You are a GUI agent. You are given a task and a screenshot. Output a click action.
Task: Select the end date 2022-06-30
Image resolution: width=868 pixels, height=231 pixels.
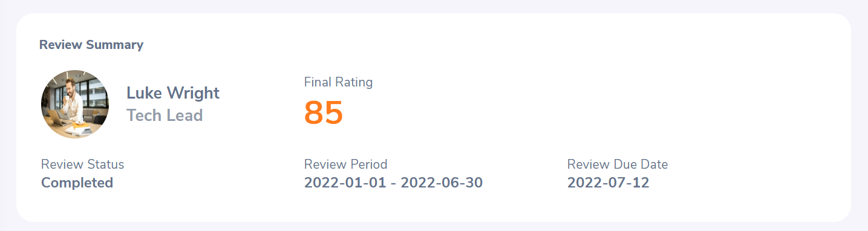click(x=442, y=183)
